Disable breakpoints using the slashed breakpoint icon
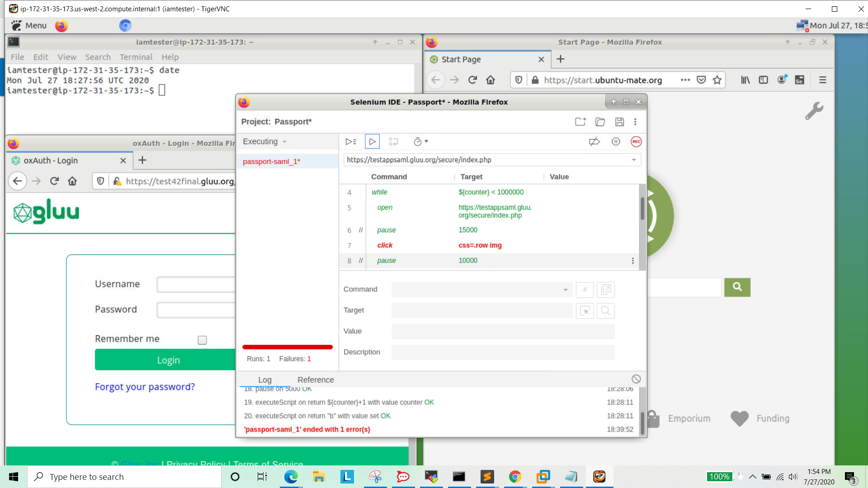 tap(594, 141)
